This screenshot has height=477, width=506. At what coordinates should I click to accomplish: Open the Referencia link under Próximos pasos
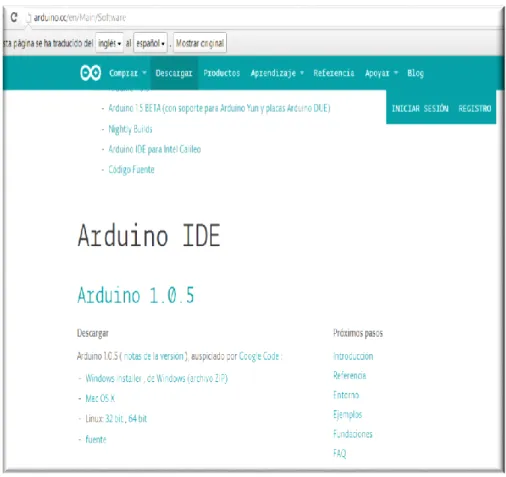(x=350, y=376)
